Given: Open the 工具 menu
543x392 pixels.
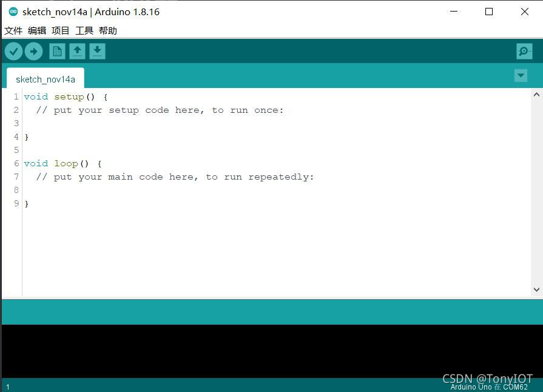Looking at the screenshot, I should point(84,31).
